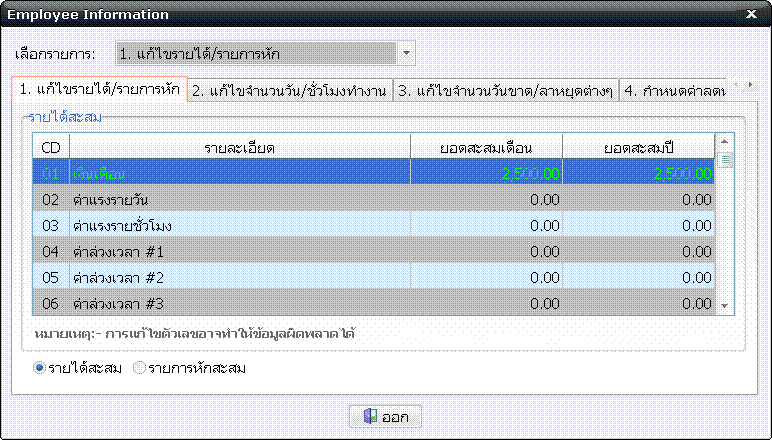Open the เลือกรายการ dropdown arrow

tap(405, 53)
